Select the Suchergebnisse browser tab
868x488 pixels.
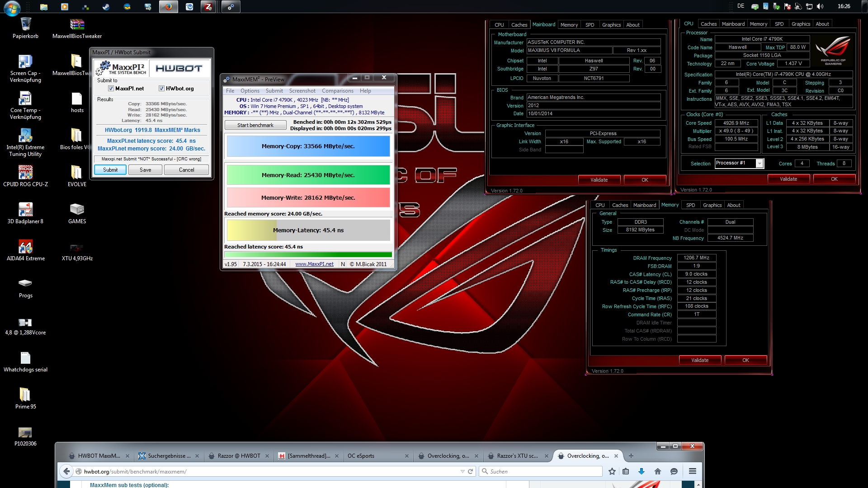pos(169,456)
